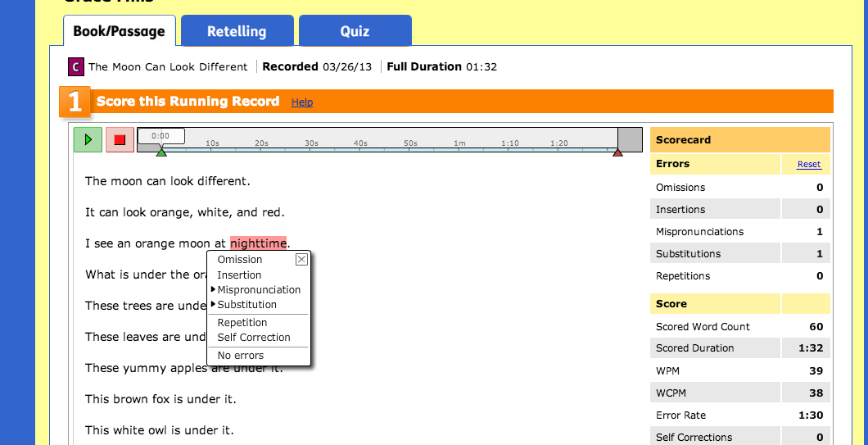Stop playback with red stop button
This screenshot has width=868, height=445.
pyautogui.click(x=120, y=139)
